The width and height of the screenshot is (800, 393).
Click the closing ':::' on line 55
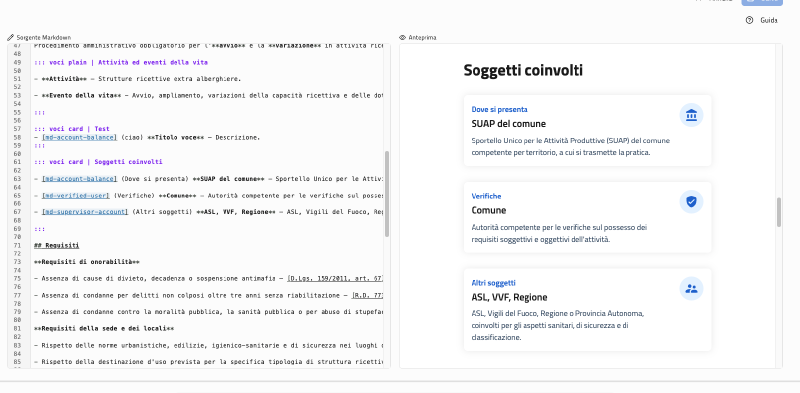(39, 112)
